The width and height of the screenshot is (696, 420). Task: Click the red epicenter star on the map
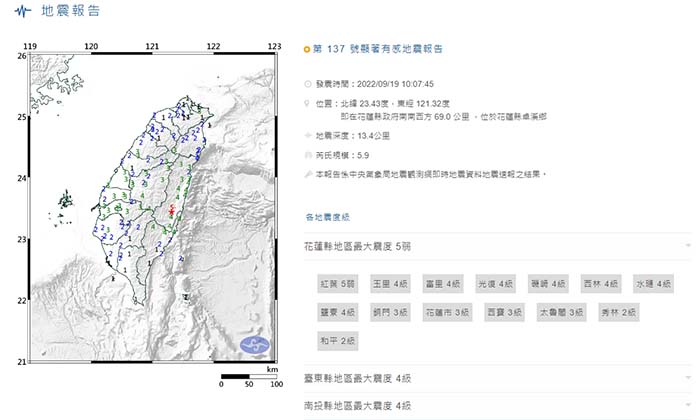(171, 210)
